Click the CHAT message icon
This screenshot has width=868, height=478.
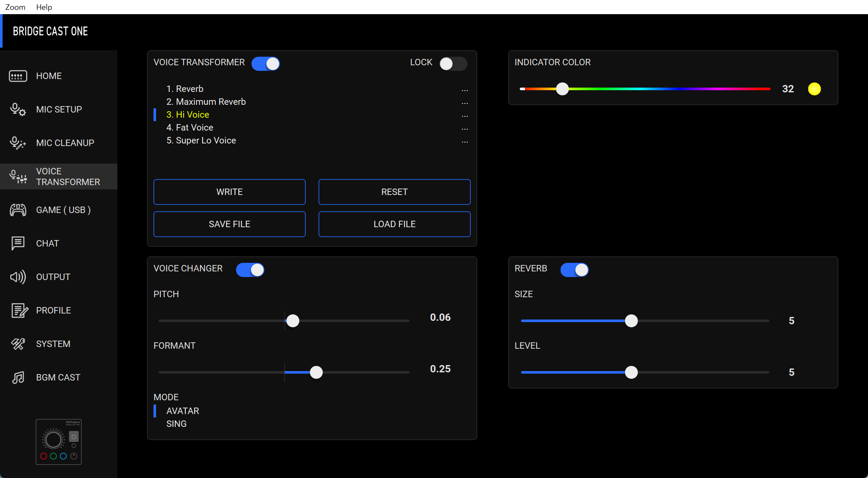(x=18, y=244)
